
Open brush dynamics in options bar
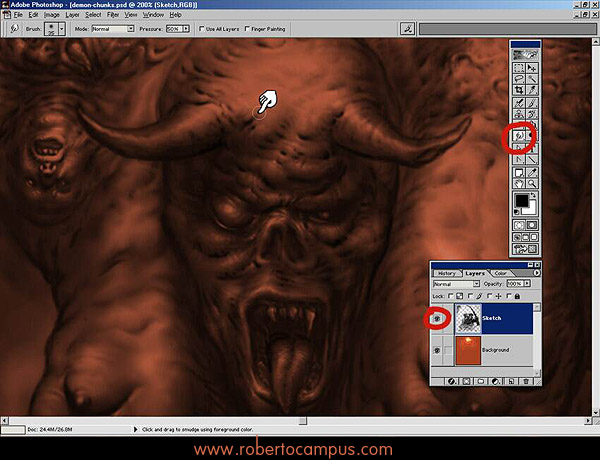click(x=407, y=29)
